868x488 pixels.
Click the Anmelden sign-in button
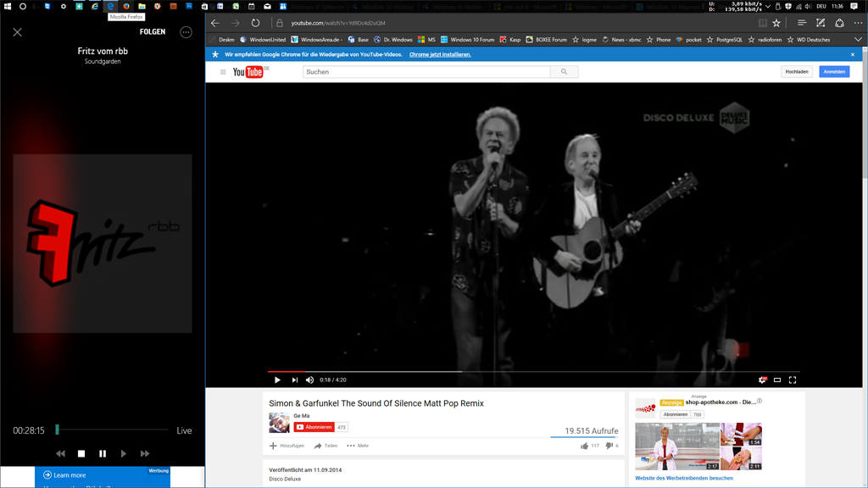(x=834, y=72)
